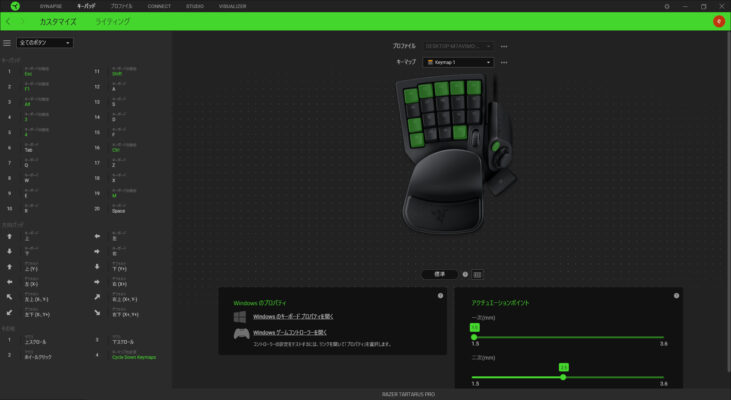Viewport: 731px width, 400px height.
Task: Open the 全てのボタン filter dropdown
Action: pyautogui.click(x=45, y=43)
